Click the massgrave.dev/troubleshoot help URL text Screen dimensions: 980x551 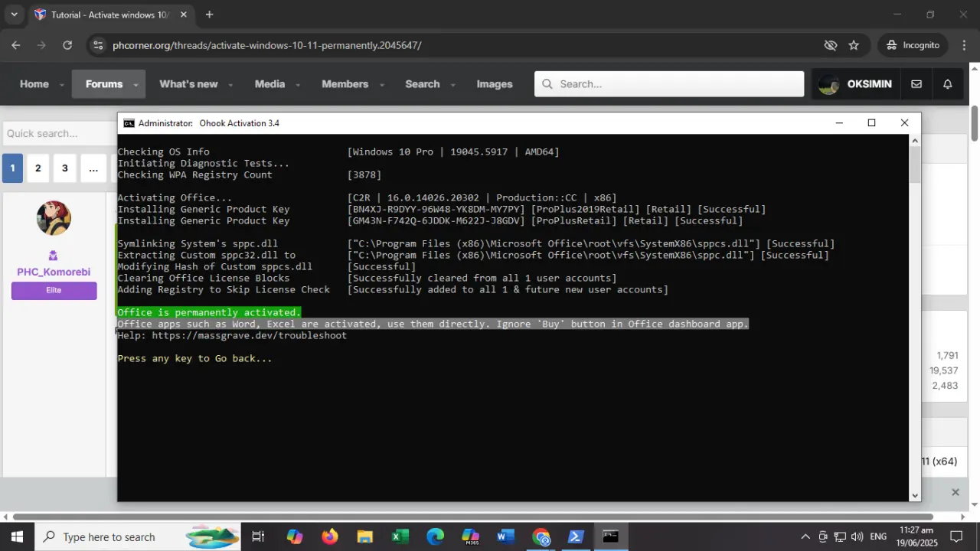(x=249, y=335)
